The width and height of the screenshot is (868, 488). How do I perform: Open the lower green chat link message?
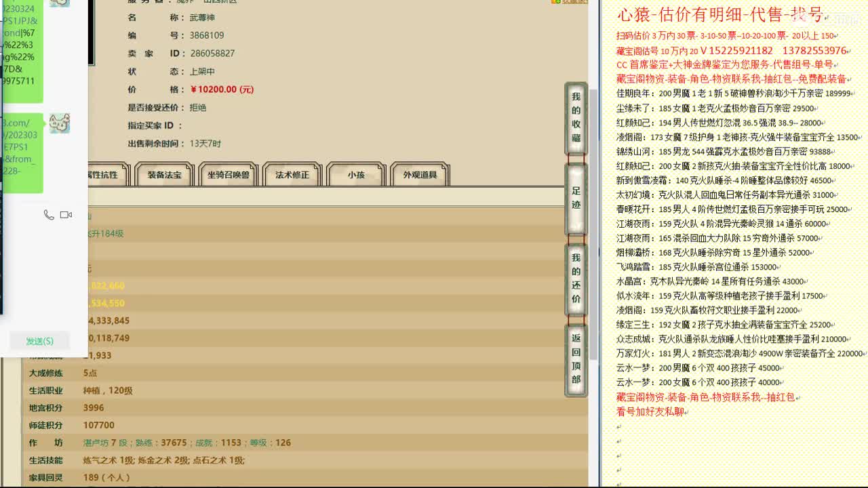[x=20, y=152]
